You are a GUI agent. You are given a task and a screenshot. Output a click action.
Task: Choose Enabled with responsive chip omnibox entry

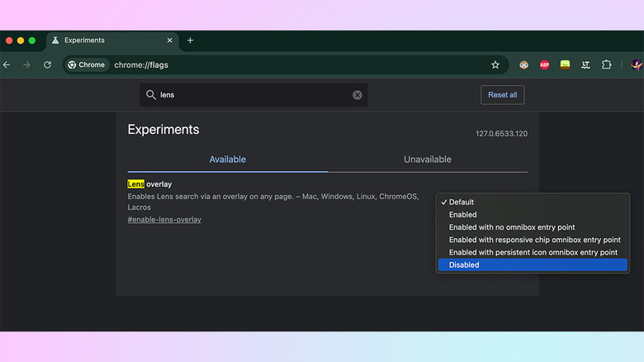pos(534,240)
